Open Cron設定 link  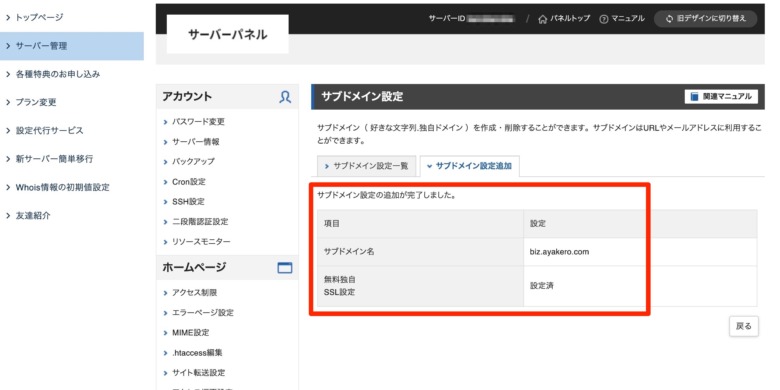point(189,182)
